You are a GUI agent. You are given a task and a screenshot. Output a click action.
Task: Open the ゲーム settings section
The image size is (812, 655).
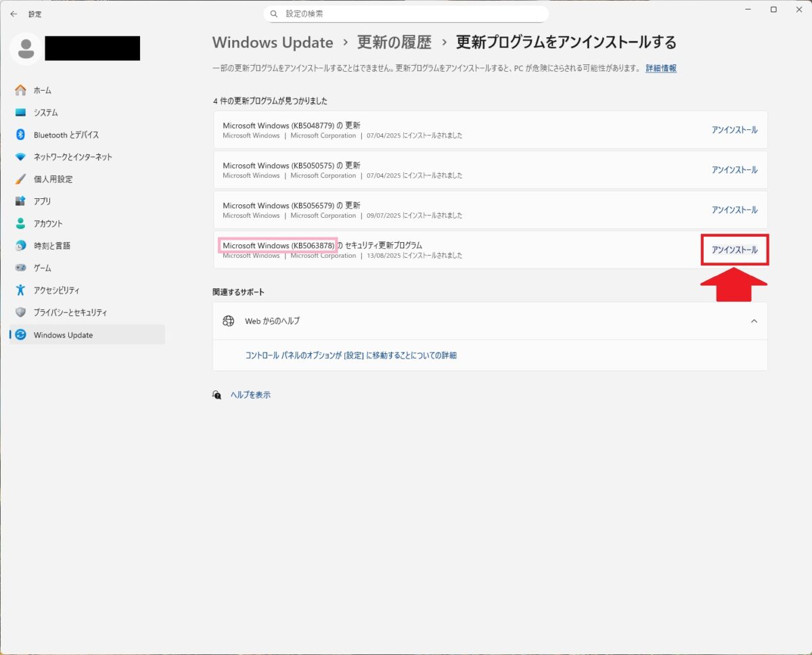click(x=42, y=267)
